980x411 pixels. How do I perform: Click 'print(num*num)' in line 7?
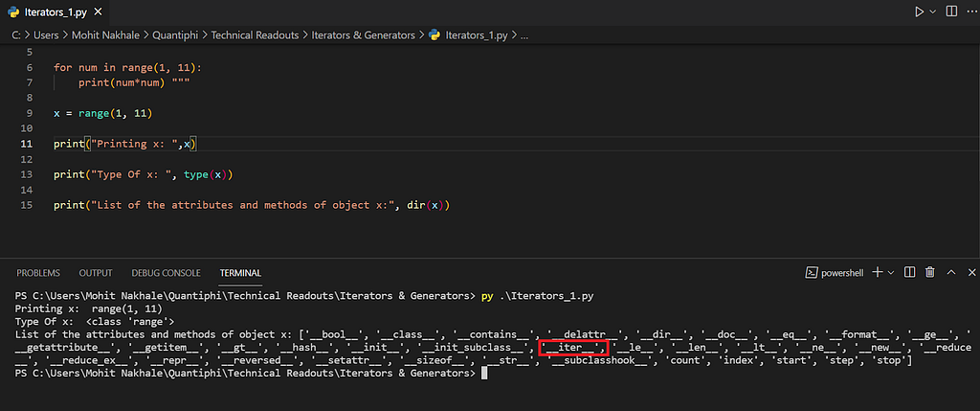pyautogui.click(x=122, y=82)
